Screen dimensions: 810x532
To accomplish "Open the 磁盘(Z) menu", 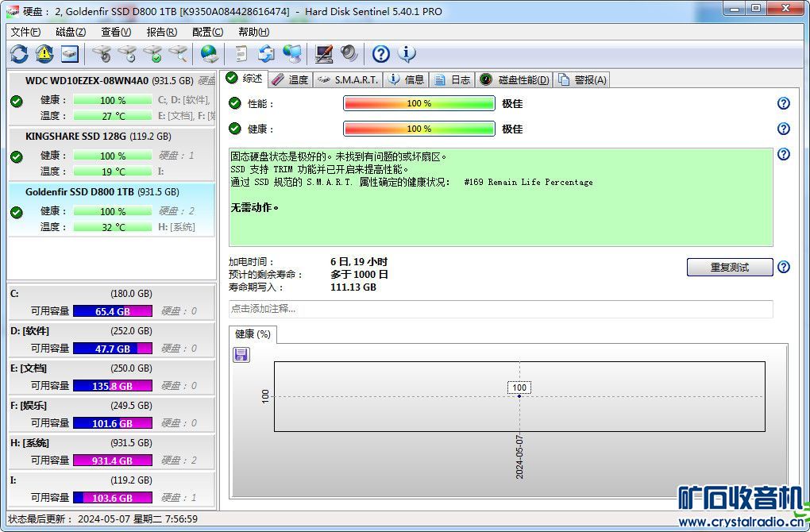I will pos(71,32).
